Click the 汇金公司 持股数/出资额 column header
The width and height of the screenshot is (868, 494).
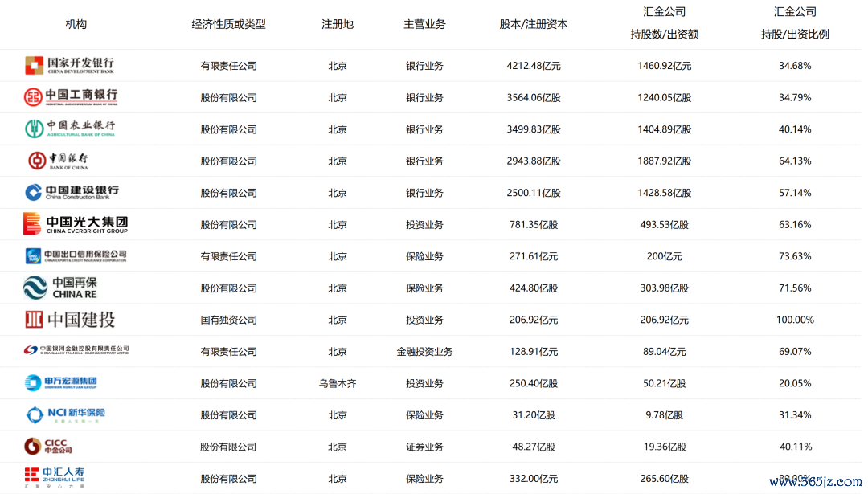coord(665,22)
